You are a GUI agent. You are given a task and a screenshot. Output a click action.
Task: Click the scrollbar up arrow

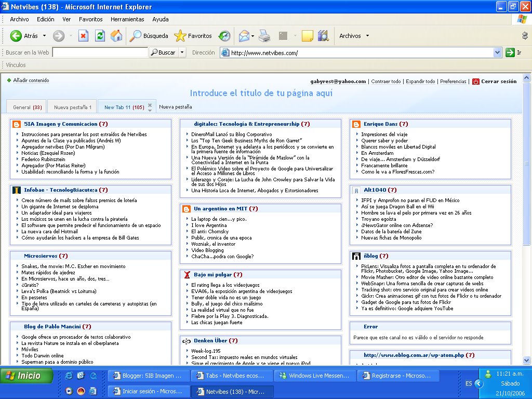click(x=526, y=78)
